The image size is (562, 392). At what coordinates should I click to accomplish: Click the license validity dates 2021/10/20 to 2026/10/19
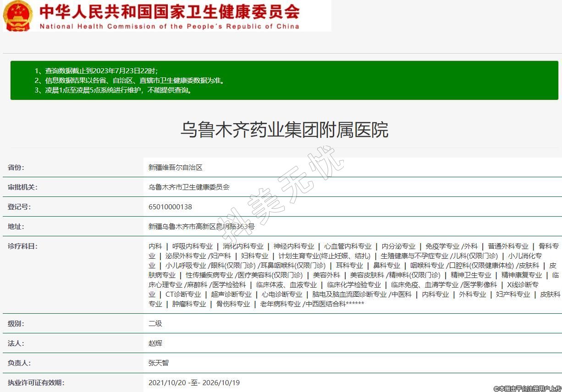tap(194, 383)
